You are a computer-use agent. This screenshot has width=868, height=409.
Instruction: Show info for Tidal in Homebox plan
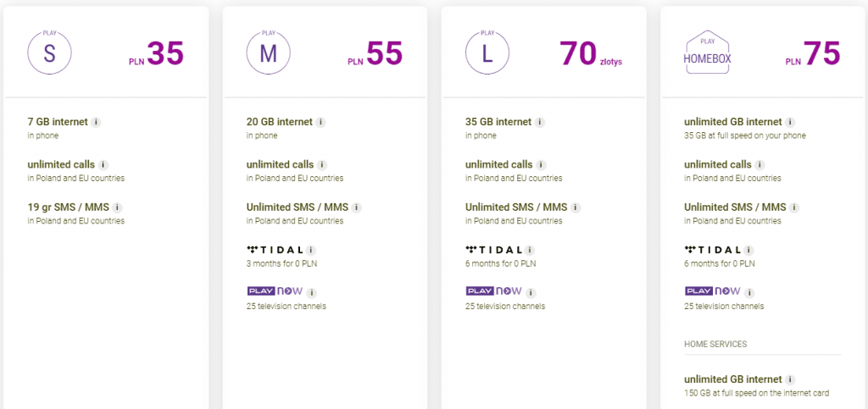750,250
